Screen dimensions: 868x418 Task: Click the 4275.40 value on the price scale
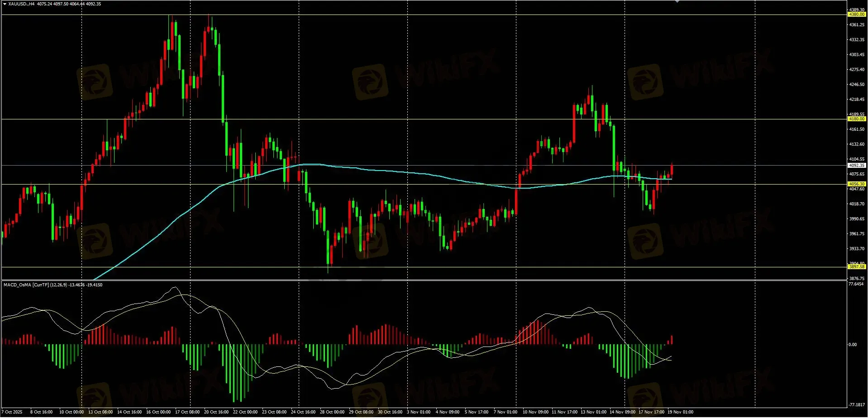[857, 70]
